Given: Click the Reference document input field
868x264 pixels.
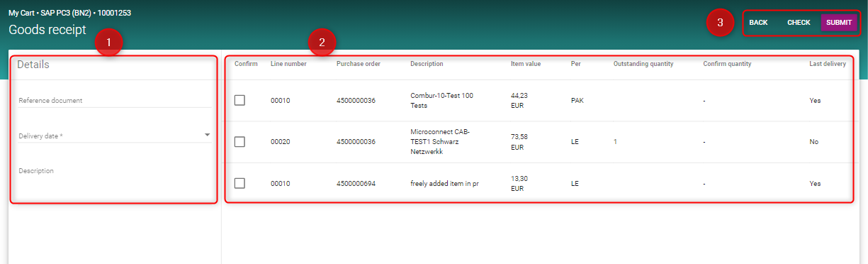Looking at the screenshot, I should (x=115, y=100).
